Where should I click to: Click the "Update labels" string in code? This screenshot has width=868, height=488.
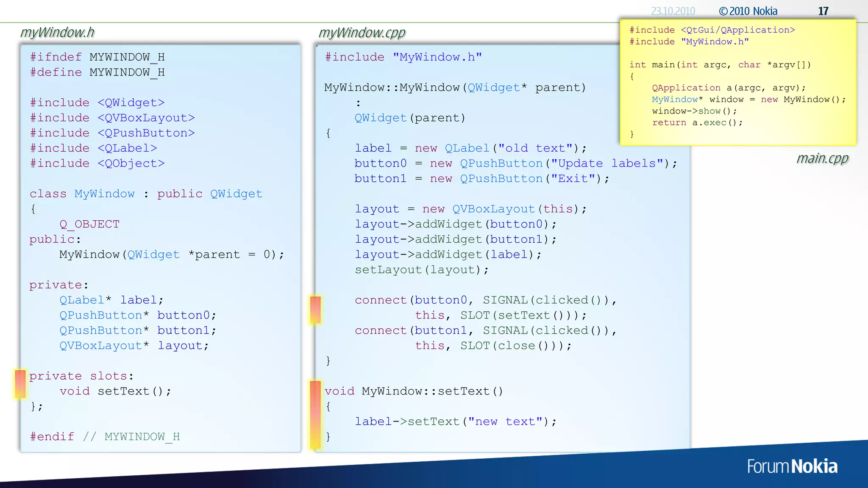coord(606,164)
